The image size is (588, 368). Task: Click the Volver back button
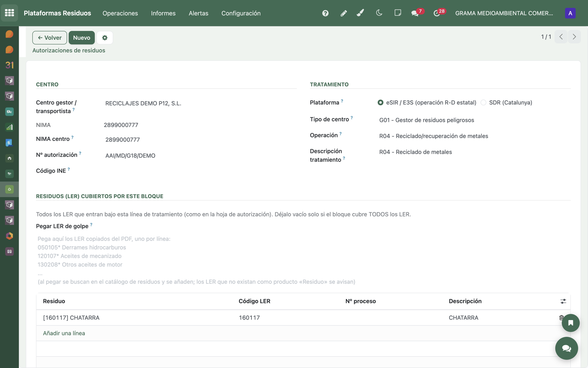[50, 38]
